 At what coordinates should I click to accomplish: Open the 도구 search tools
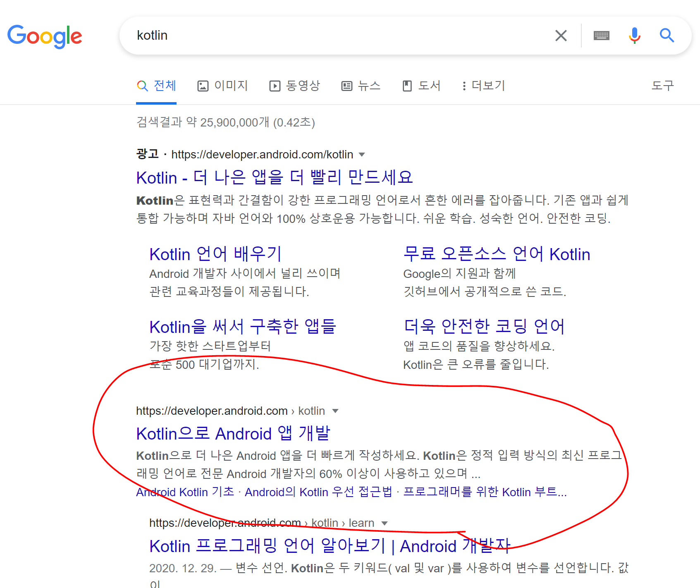tap(663, 86)
